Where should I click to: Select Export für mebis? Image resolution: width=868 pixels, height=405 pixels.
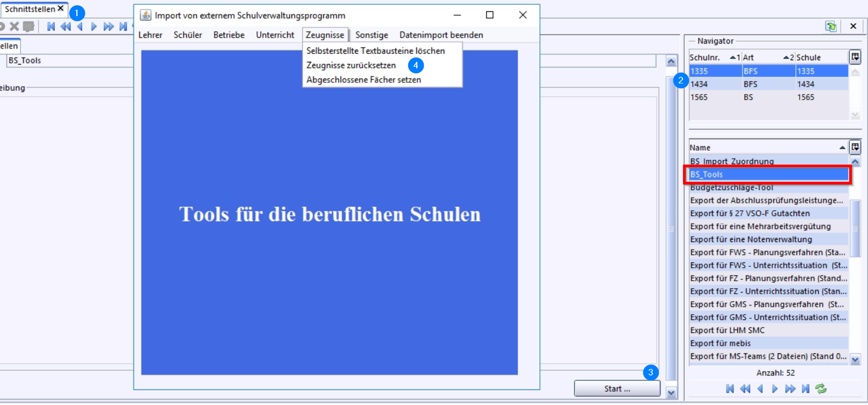tap(769, 343)
